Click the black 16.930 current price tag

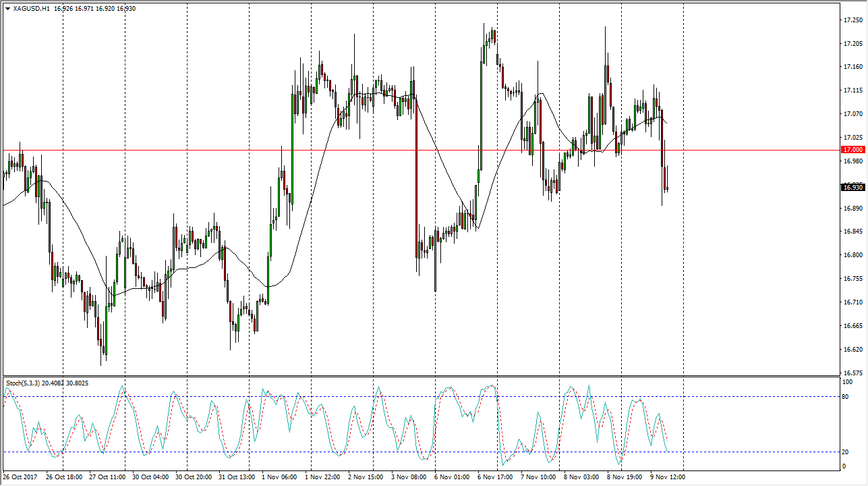point(852,188)
